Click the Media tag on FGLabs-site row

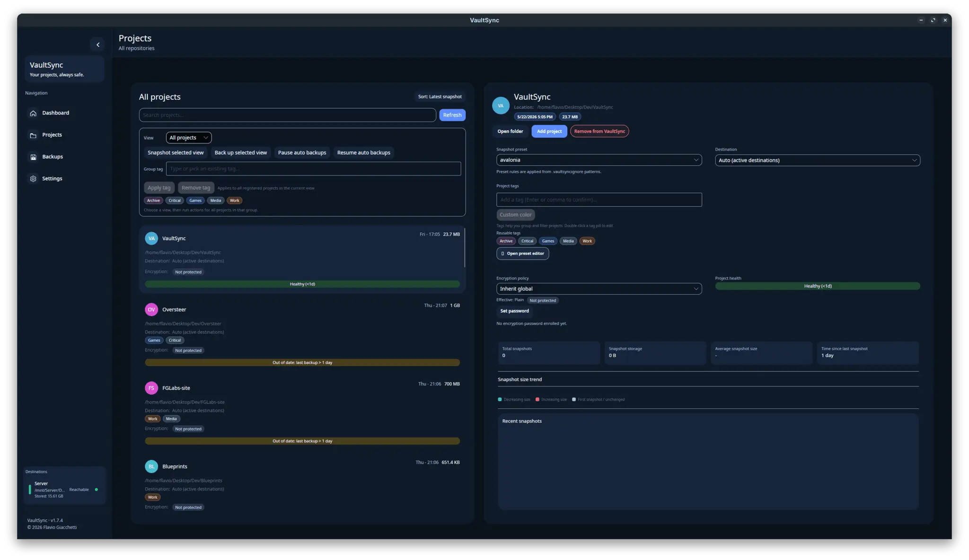pos(171,419)
